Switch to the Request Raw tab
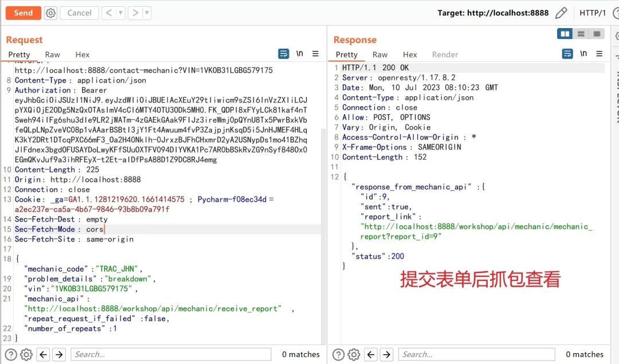The width and height of the screenshot is (619, 364). [x=53, y=54]
